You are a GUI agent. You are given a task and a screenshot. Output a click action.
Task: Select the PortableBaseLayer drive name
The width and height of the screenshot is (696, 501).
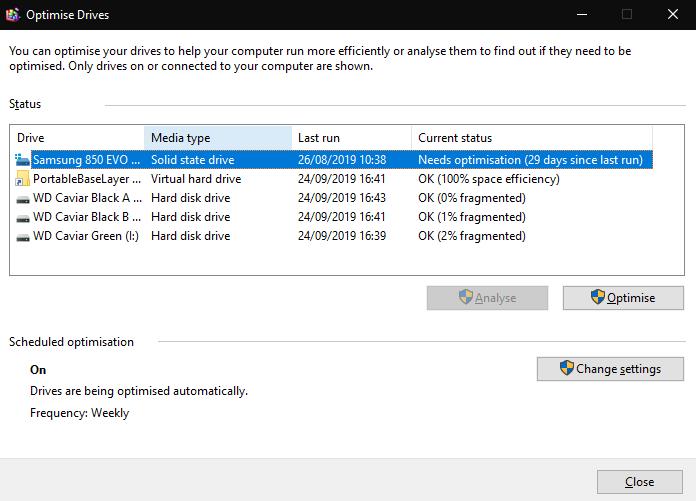(87, 179)
